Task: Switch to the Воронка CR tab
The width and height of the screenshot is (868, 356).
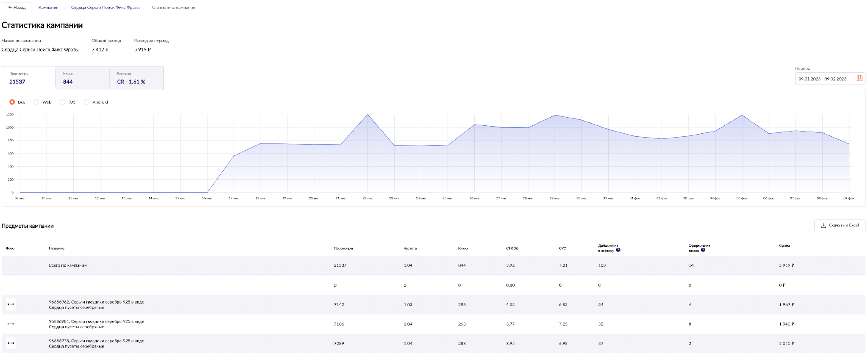Action: pyautogui.click(x=136, y=78)
